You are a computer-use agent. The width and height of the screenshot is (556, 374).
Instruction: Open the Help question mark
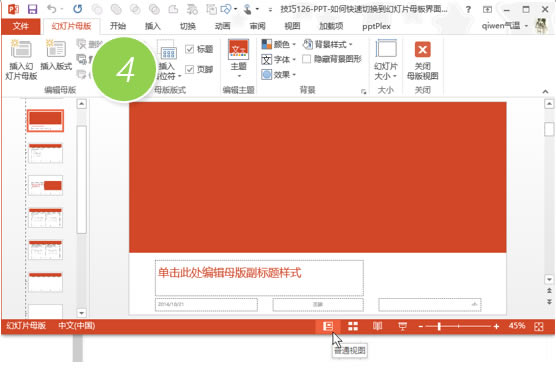[x=468, y=10]
